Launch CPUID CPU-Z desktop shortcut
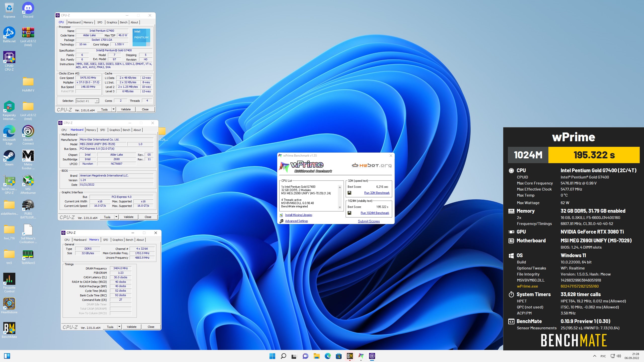The height and width of the screenshot is (362, 644). tap(9, 61)
